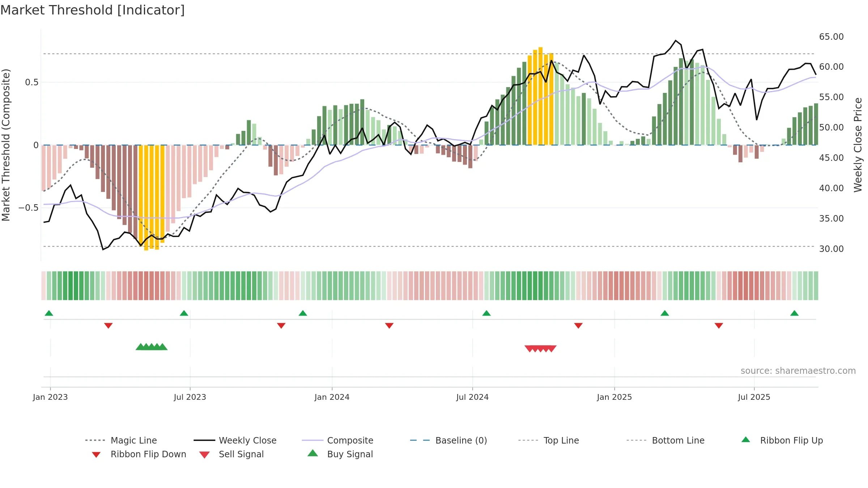The image size is (868, 488).
Task: Toggle the Bottom Line legend entry
Action: tap(665, 440)
